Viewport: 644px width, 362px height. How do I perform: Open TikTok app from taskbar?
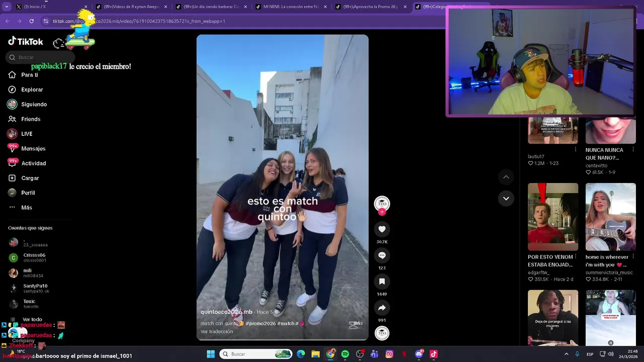(x=434, y=354)
